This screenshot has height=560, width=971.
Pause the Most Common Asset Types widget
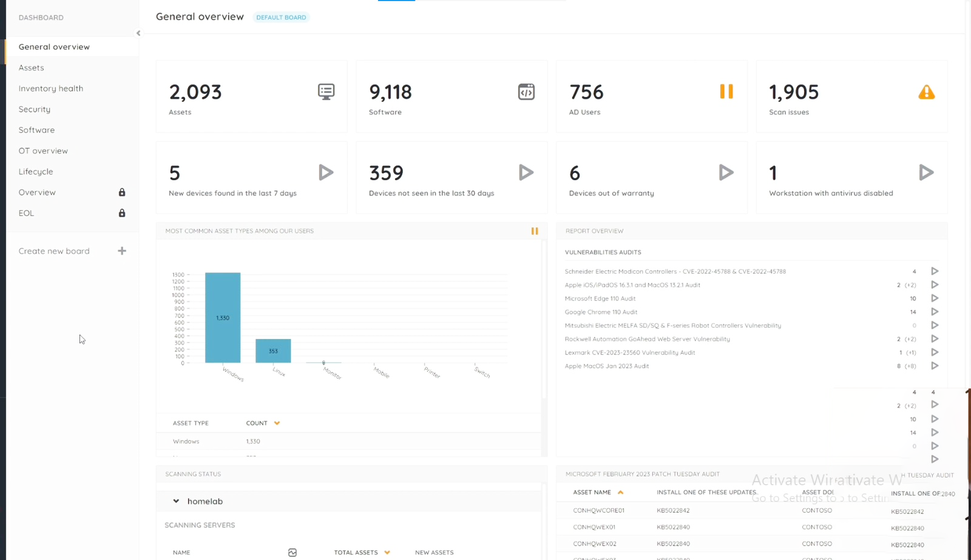(535, 231)
